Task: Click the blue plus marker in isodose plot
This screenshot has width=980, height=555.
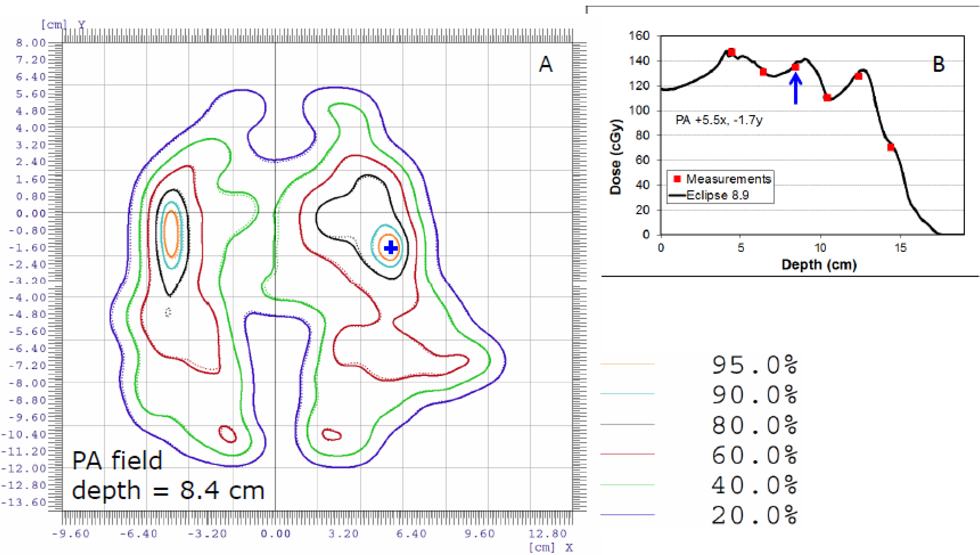Action: coord(390,248)
